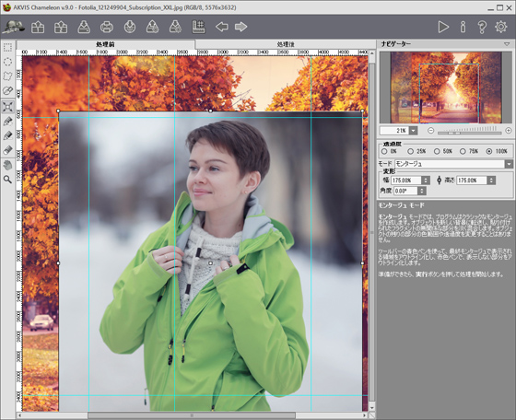Screen dimensions: 516x420
Task: Set opacity radio to 0%
Action: (384, 151)
